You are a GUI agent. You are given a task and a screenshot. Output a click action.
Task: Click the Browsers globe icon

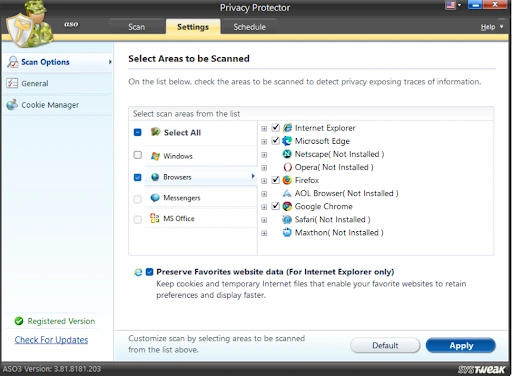coord(155,177)
